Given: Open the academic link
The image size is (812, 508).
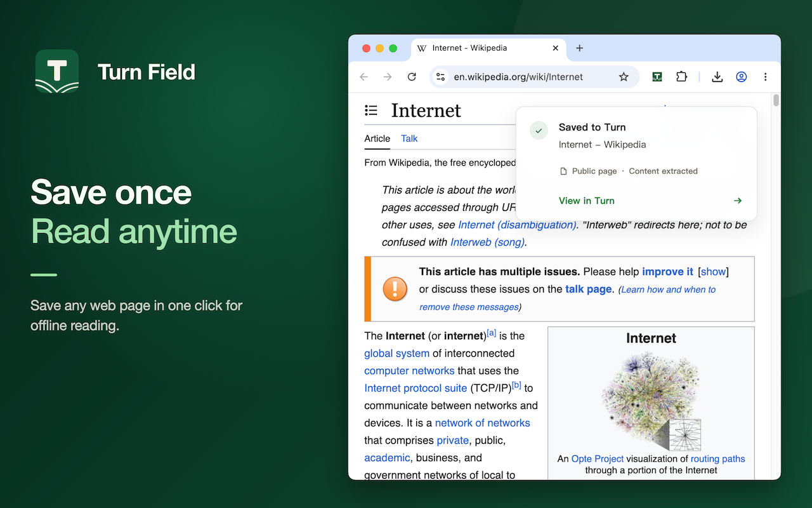Looking at the screenshot, I should click(387, 458).
